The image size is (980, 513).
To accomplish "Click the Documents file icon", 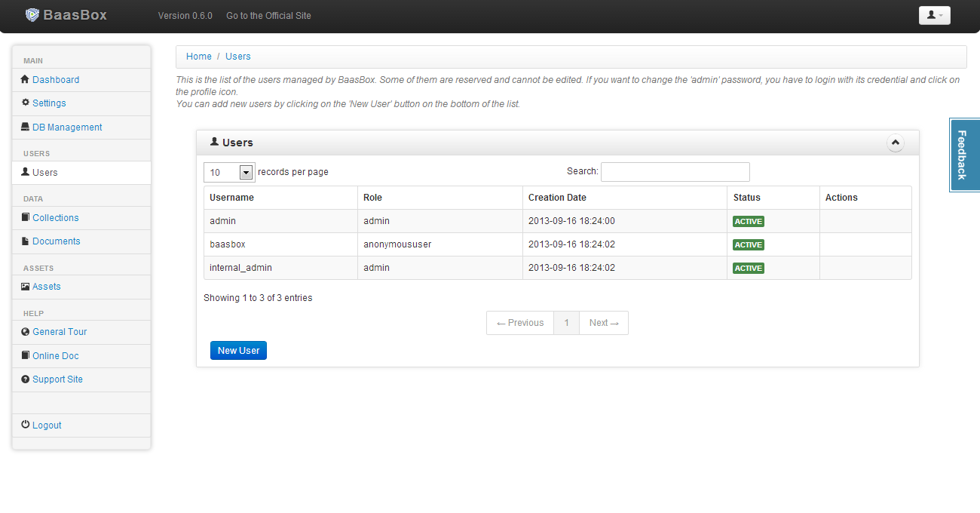I will tap(25, 241).
